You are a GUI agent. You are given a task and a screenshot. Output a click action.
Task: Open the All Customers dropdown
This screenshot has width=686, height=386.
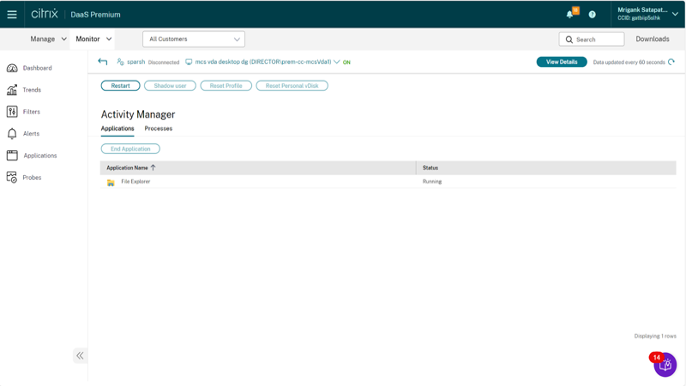(x=193, y=39)
